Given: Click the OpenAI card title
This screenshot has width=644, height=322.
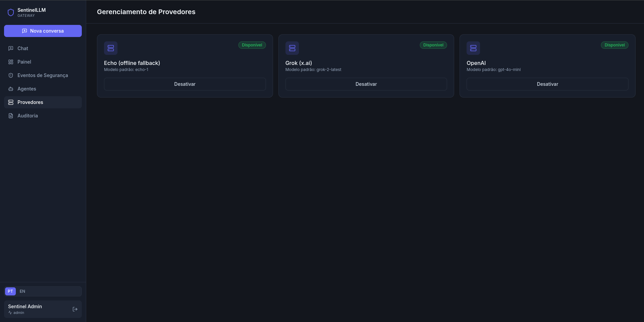Looking at the screenshot, I should point(476,63).
